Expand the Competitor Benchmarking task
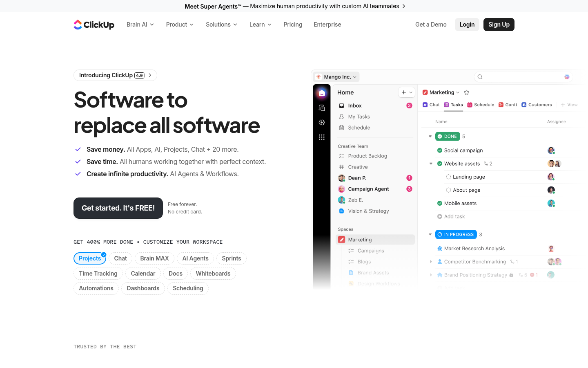This screenshot has height=368, width=588. 431,262
